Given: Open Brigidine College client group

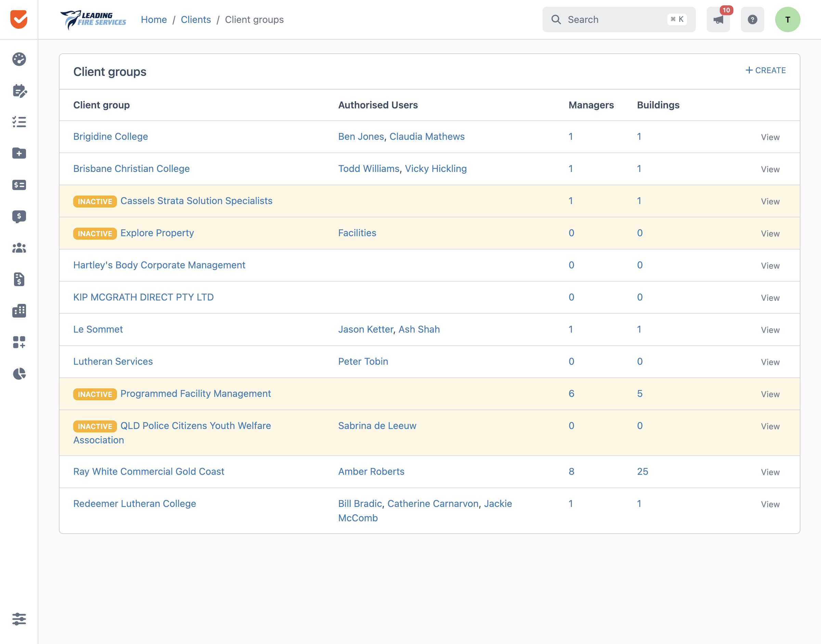Looking at the screenshot, I should pyautogui.click(x=110, y=136).
